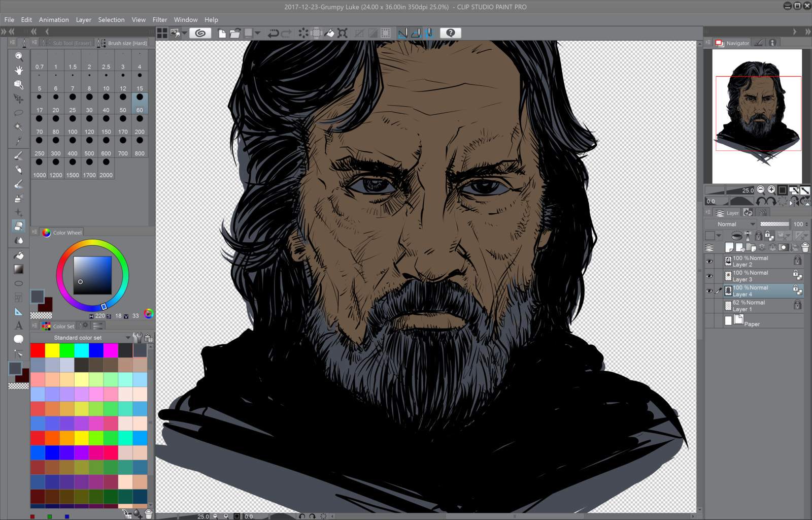Open the quick access dropdown arrow
The width and height of the screenshot is (812, 520).
click(x=184, y=33)
